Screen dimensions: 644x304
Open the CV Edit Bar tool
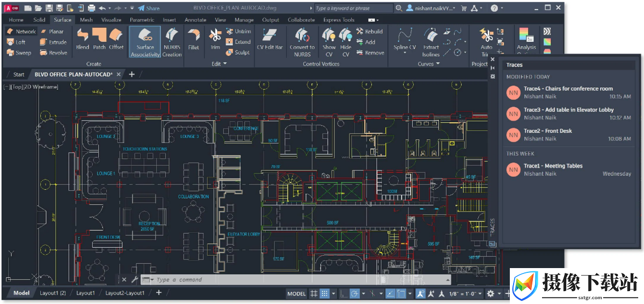click(269, 39)
